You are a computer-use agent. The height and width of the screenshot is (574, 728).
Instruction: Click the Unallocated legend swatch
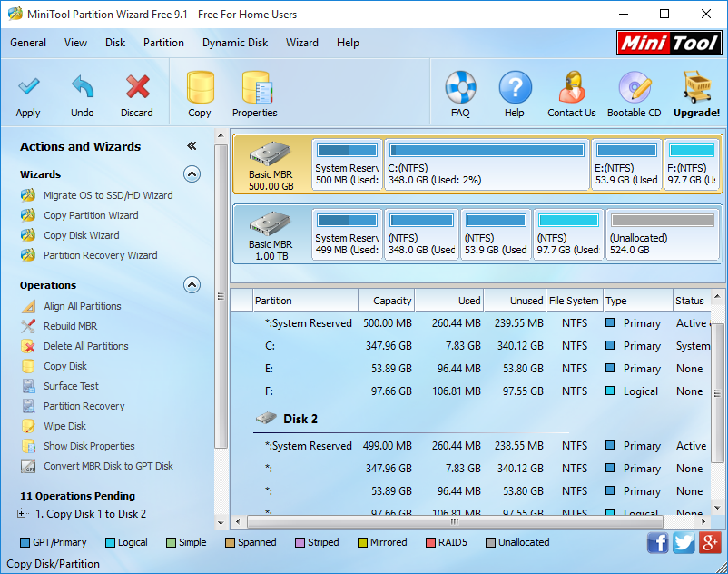point(490,542)
